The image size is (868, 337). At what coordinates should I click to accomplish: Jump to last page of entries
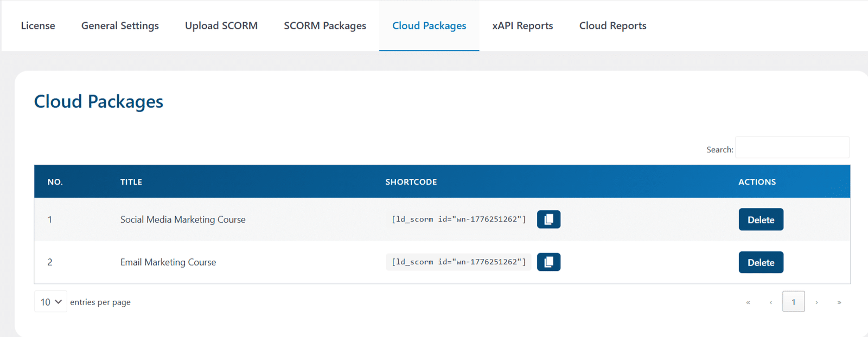tap(839, 302)
